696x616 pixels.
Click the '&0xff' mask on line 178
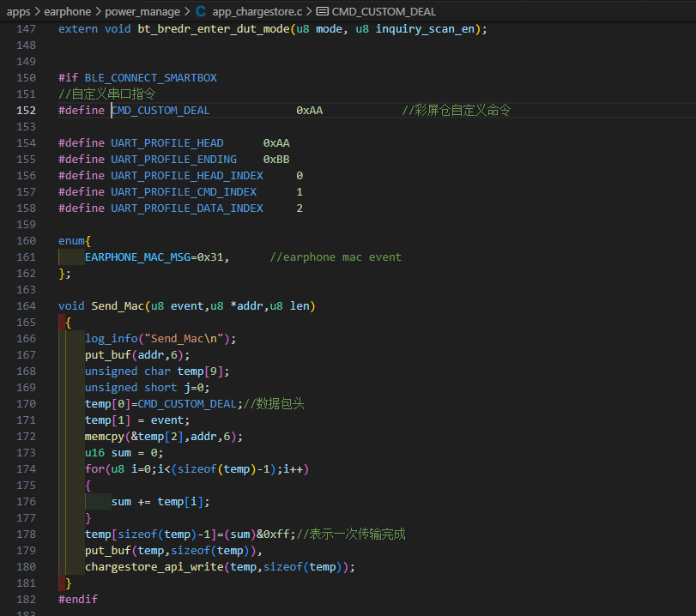coord(273,534)
